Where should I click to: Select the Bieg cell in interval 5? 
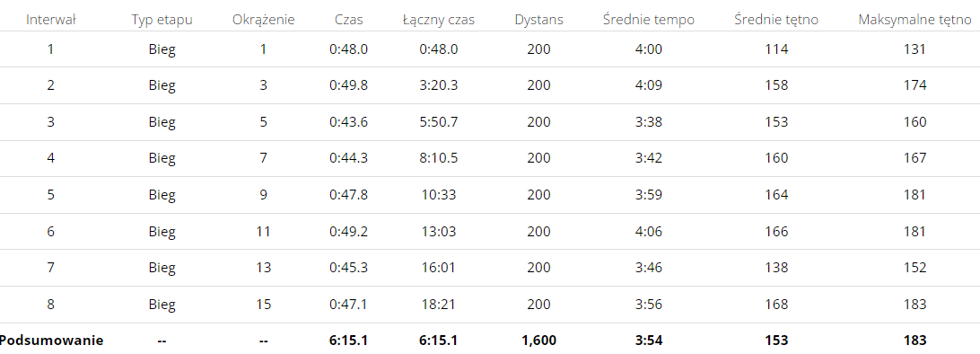(x=162, y=194)
